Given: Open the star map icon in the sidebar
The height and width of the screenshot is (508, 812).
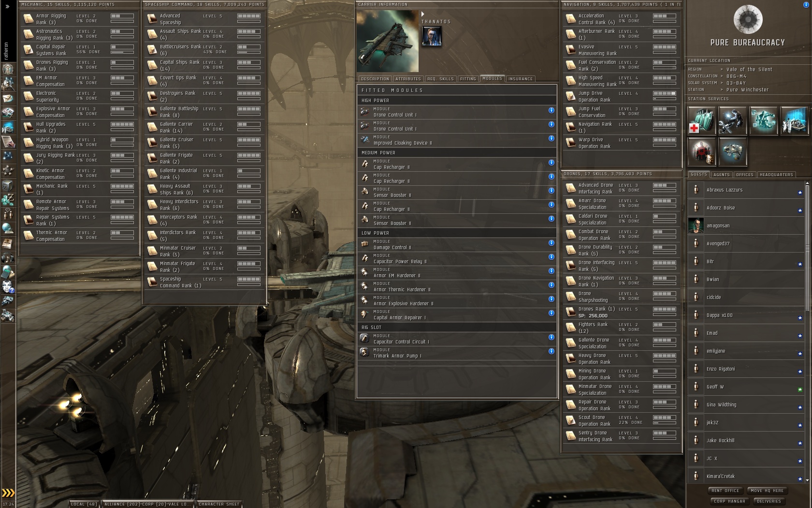Looking at the screenshot, I should click(8, 156).
